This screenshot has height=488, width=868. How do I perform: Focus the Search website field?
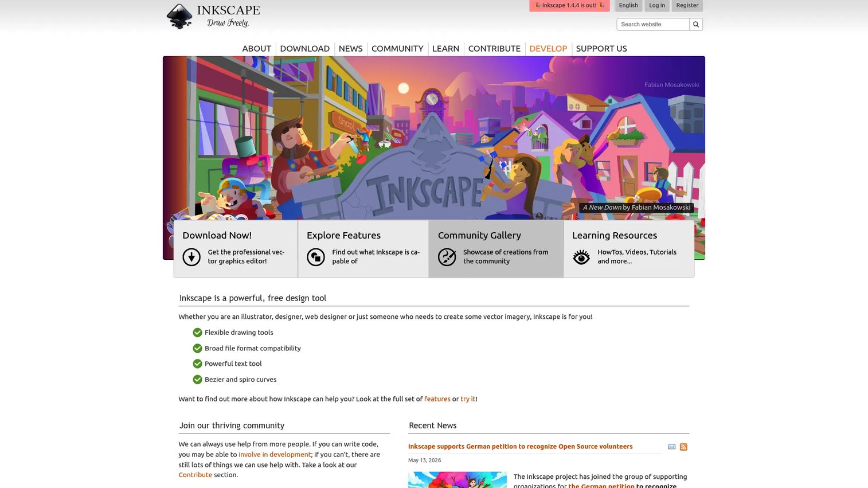click(653, 24)
